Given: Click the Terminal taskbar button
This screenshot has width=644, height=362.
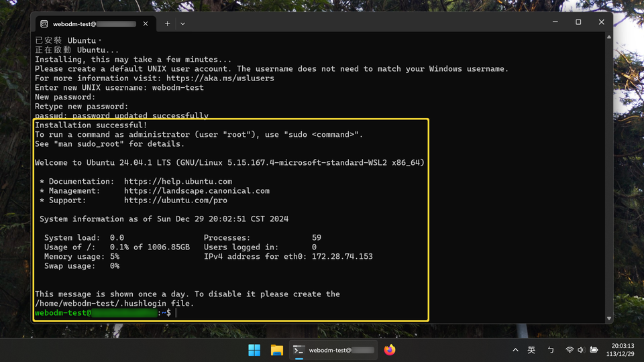Looking at the screenshot, I should pos(333,350).
